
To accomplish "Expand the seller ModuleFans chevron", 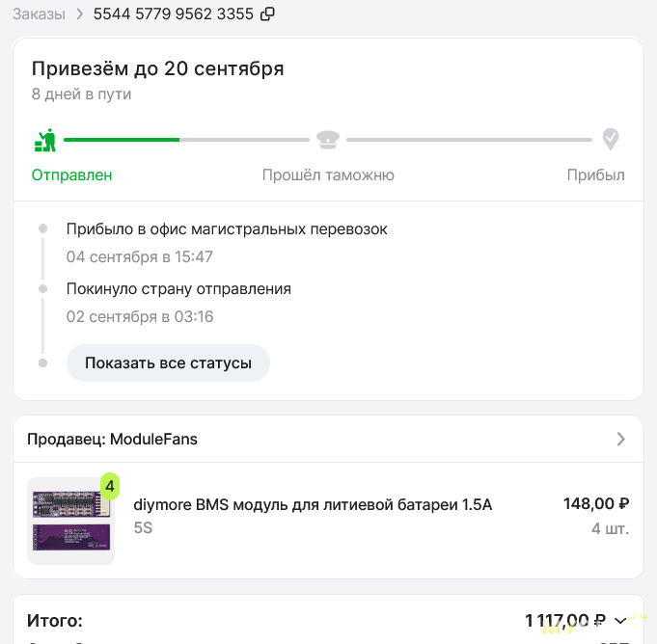I will [621, 439].
